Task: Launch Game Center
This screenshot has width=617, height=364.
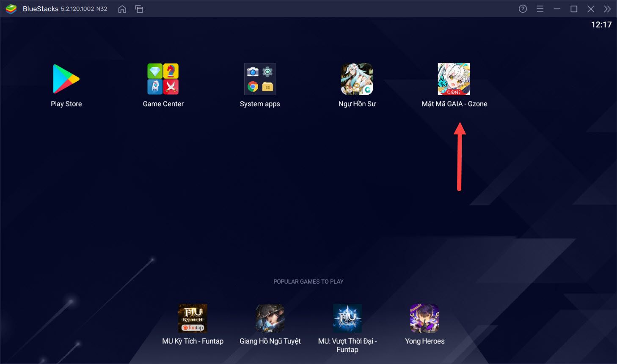Action: (163, 79)
